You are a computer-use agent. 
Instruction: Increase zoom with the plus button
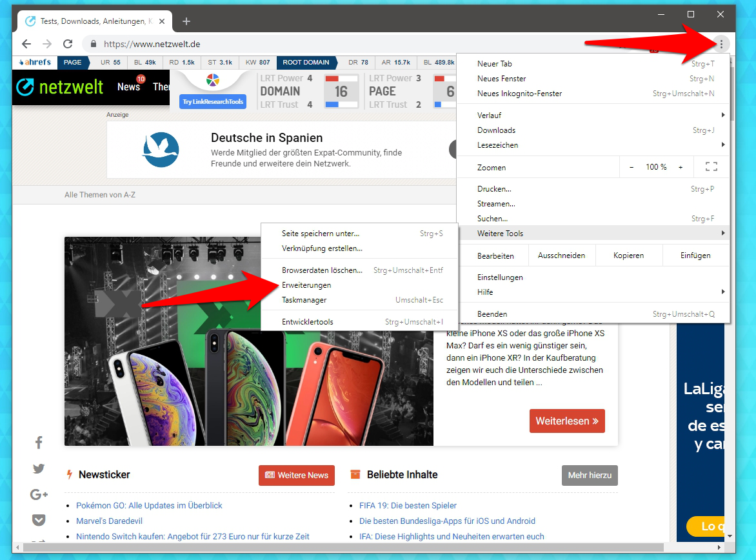[681, 167]
